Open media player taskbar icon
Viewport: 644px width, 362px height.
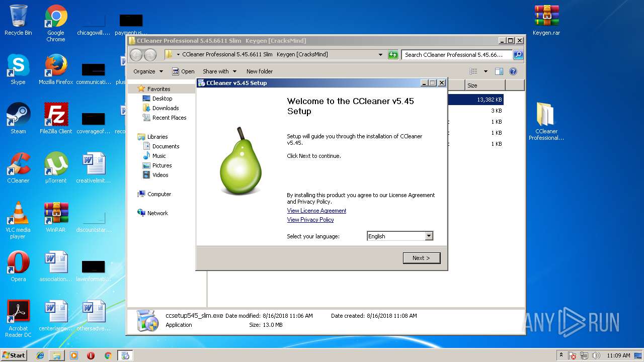point(74,355)
